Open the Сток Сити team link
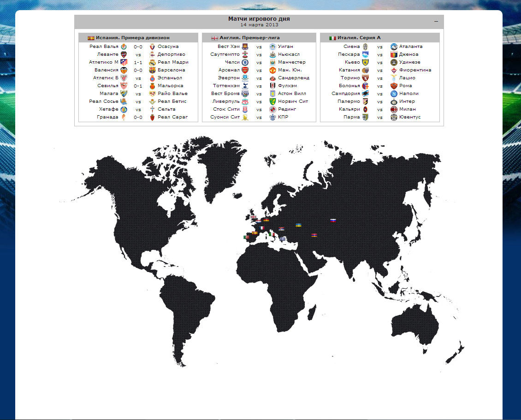Image resolution: width=521 pixels, height=420 pixels. click(x=226, y=109)
